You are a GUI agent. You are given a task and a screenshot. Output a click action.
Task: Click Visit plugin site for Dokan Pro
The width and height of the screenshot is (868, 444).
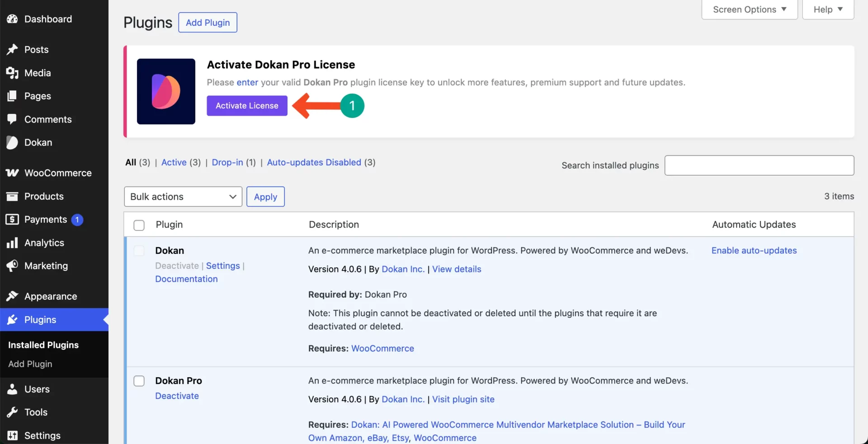[x=463, y=399]
